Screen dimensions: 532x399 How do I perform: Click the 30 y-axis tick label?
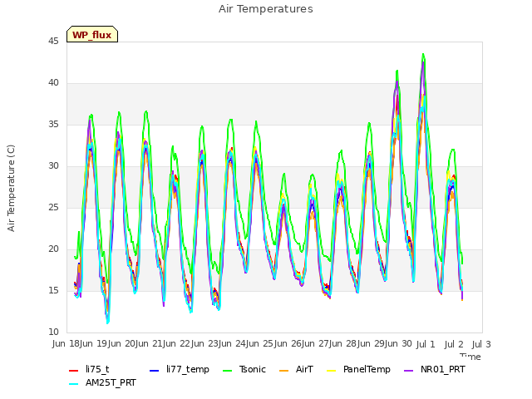click(x=53, y=166)
